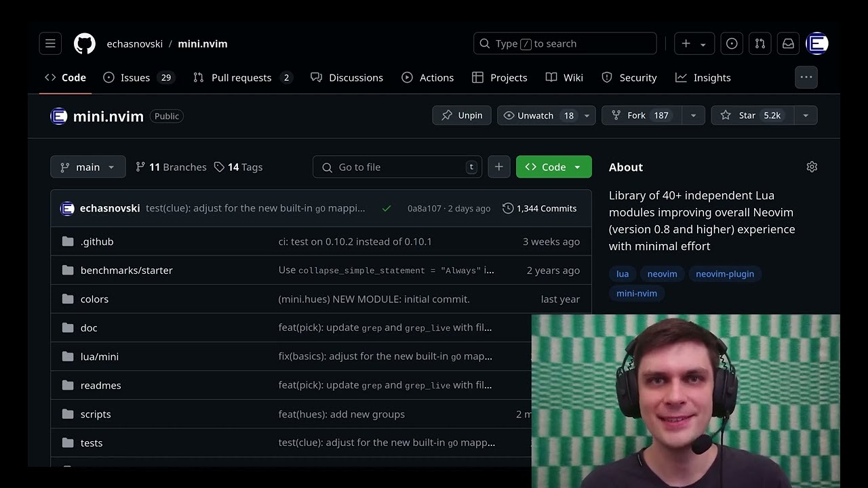Click the Unpin button
Viewport: 868px width, 488px height.
(x=462, y=115)
